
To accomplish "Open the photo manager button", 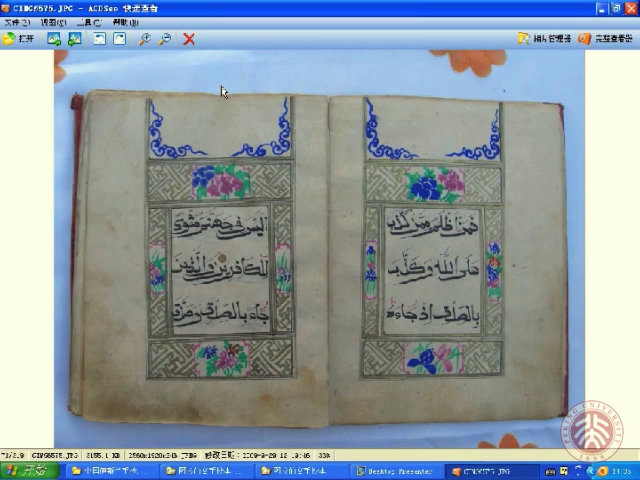I will coord(545,39).
